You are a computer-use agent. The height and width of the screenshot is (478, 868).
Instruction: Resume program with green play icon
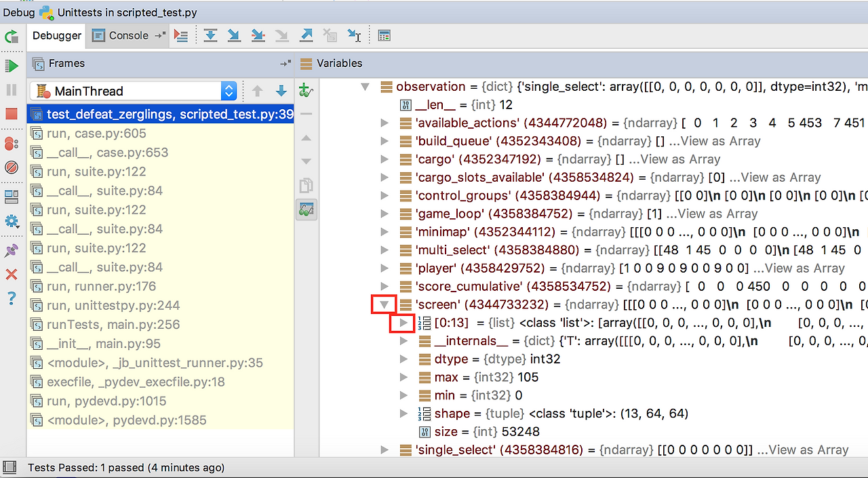[12, 66]
